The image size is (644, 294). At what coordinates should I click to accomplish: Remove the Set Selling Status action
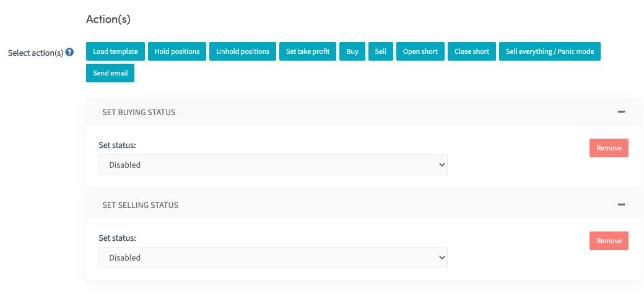pyautogui.click(x=609, y=241)
